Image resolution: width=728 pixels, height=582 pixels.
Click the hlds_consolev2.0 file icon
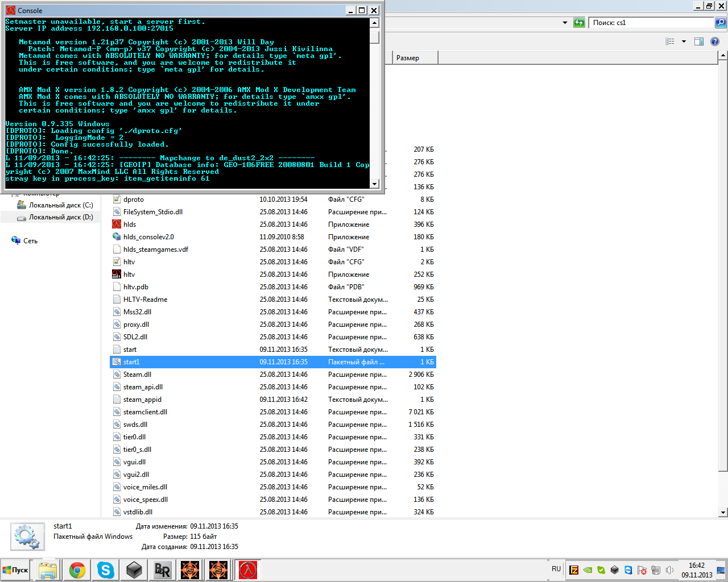coord(117,237)
